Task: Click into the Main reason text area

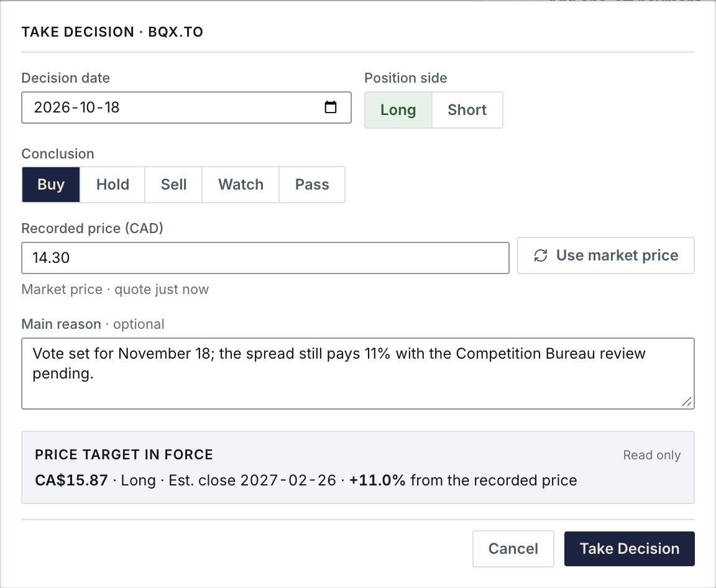Action: pos(358,374)
